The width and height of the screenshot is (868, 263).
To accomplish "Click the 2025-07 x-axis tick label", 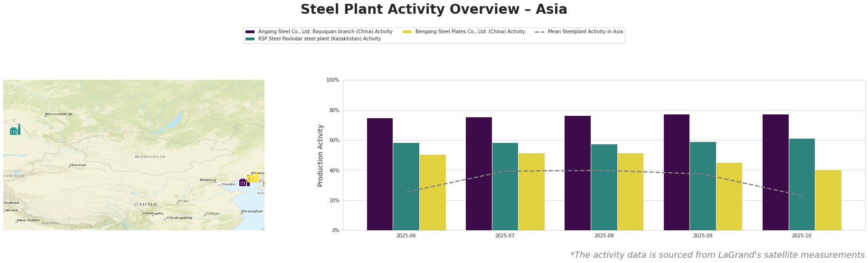I will [x=505, y=235].
